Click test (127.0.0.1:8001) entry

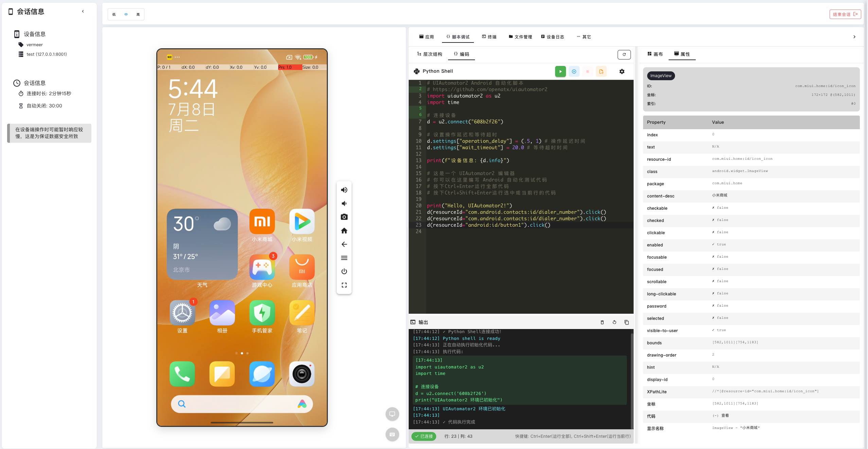click(x=47, y=54)
